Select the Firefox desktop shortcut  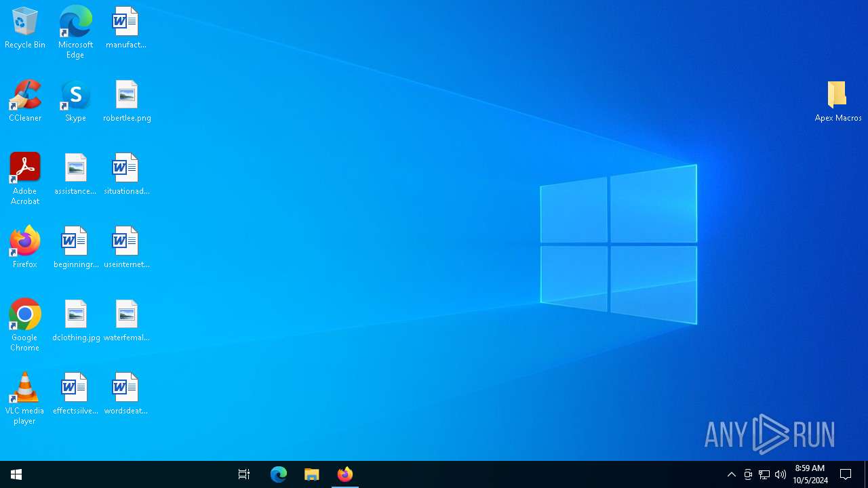25,247
